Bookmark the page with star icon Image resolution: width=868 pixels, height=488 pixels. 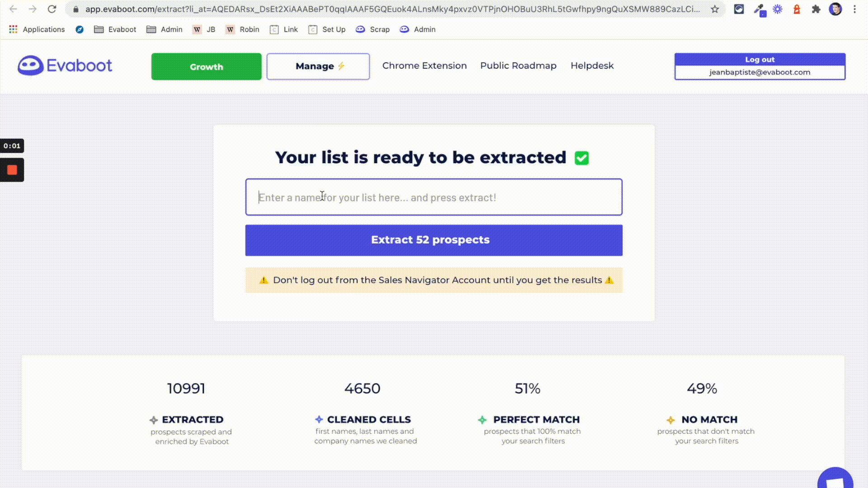715,9
